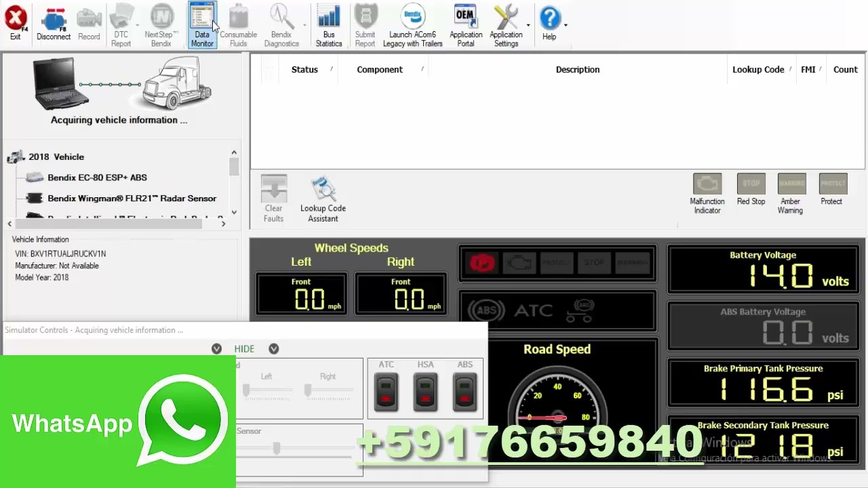Click the ABS indicator on dashboard
Image resolution: width=868 pixels, height=488 pixels.
(486, 311)
